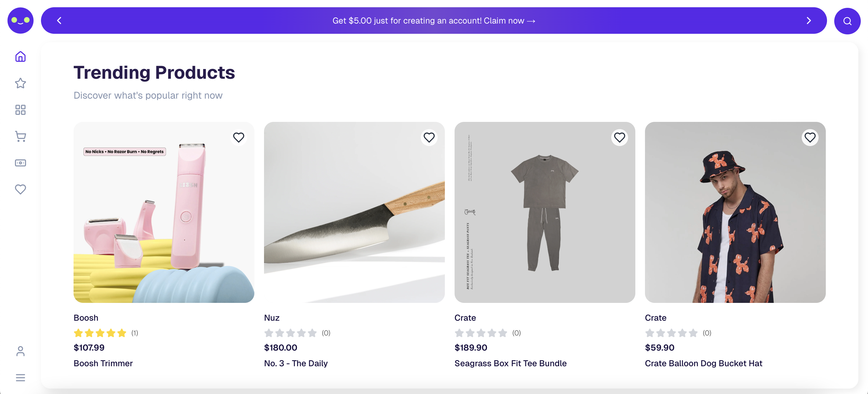
Task: Open the Boosh Trimmer product page
Action: [164, 212]
